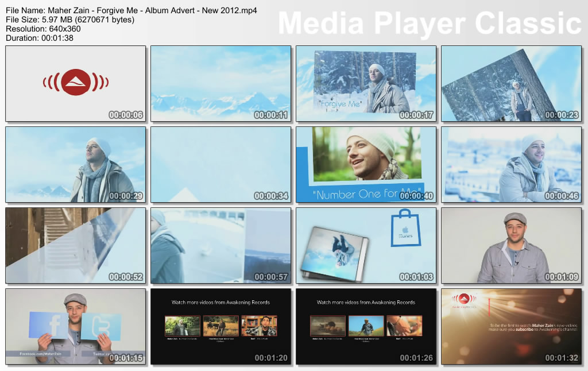Click the Facebook logo card
The height and width of the screenshot is (371, 588).
click(x=54, y=326)
